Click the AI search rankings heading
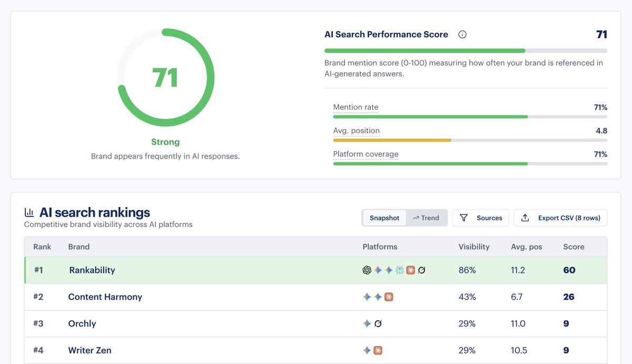Screen dimensions: 632x364 click(x=95, y=212)
